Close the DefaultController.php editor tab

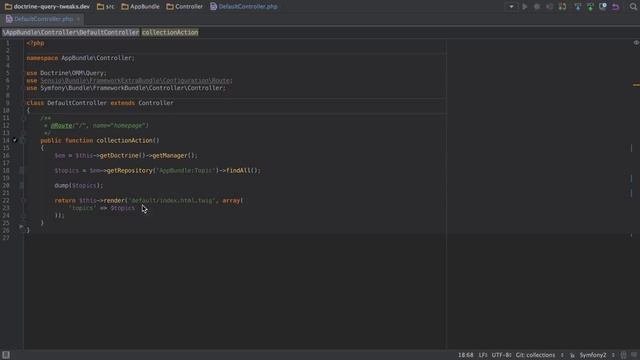[78, 19]
